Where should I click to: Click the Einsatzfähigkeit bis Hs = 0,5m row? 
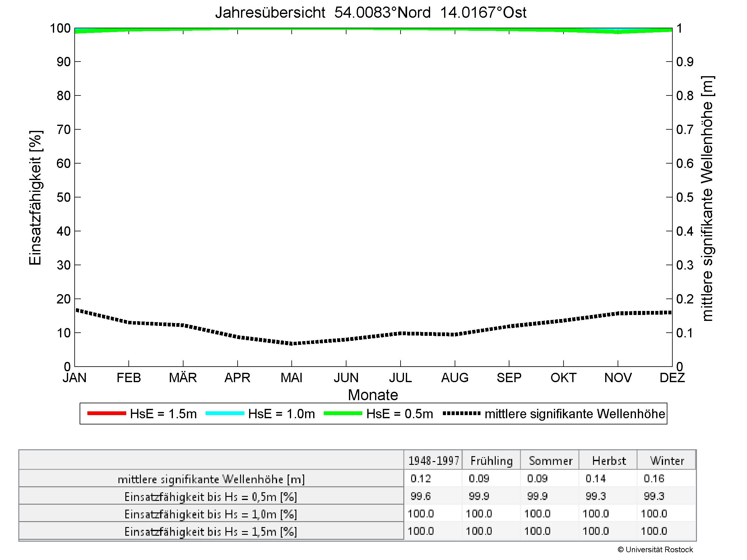coord(211,497)
